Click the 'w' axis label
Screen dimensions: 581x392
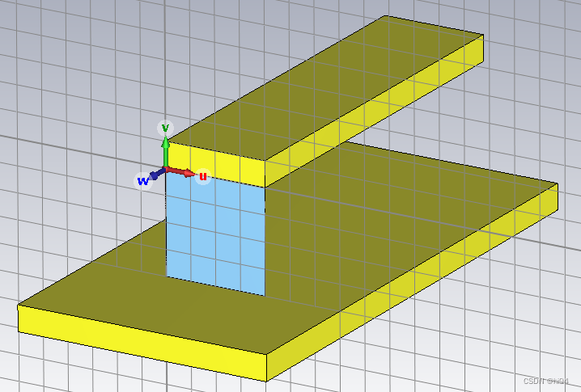click(x=142, y=181)
